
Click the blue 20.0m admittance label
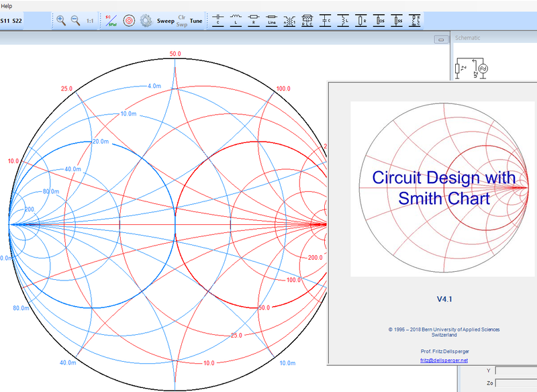point(101,142)
